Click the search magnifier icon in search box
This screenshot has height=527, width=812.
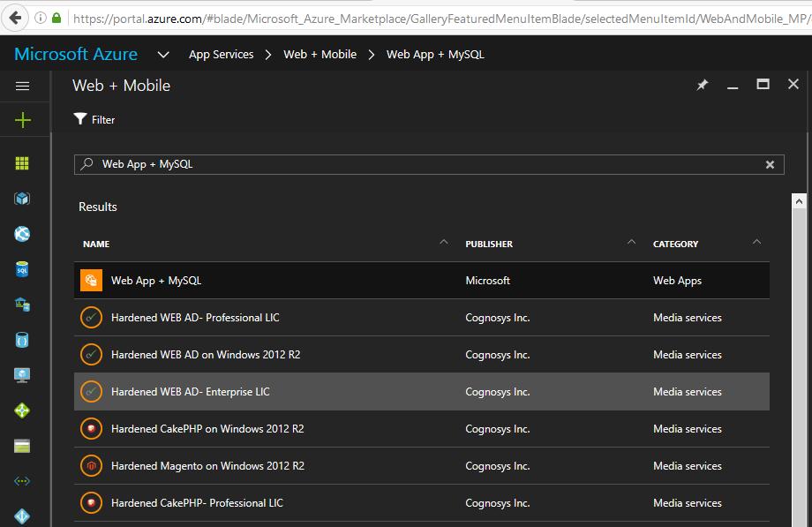pyautogui.click(x=86, y=164)
